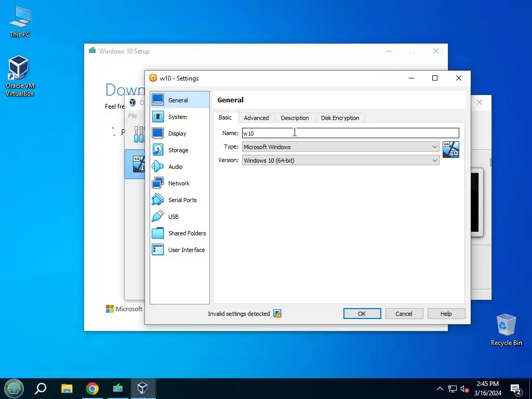Open network status tray icon

453,389
